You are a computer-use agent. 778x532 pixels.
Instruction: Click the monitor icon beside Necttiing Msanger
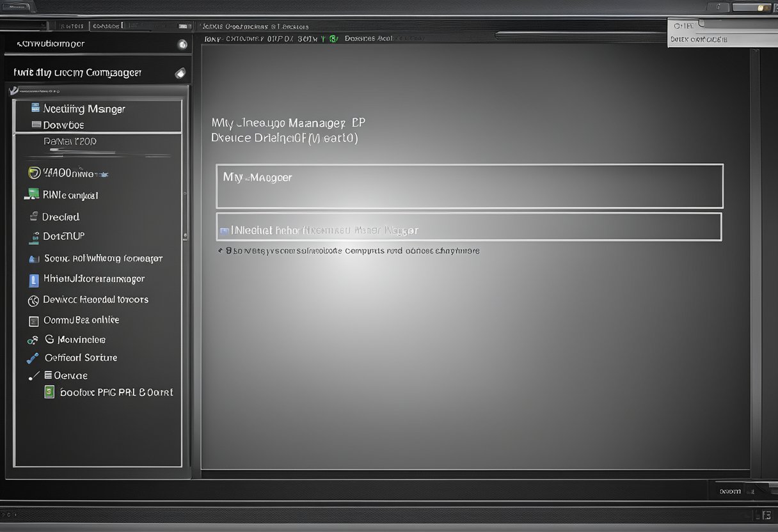pos(35,108)
